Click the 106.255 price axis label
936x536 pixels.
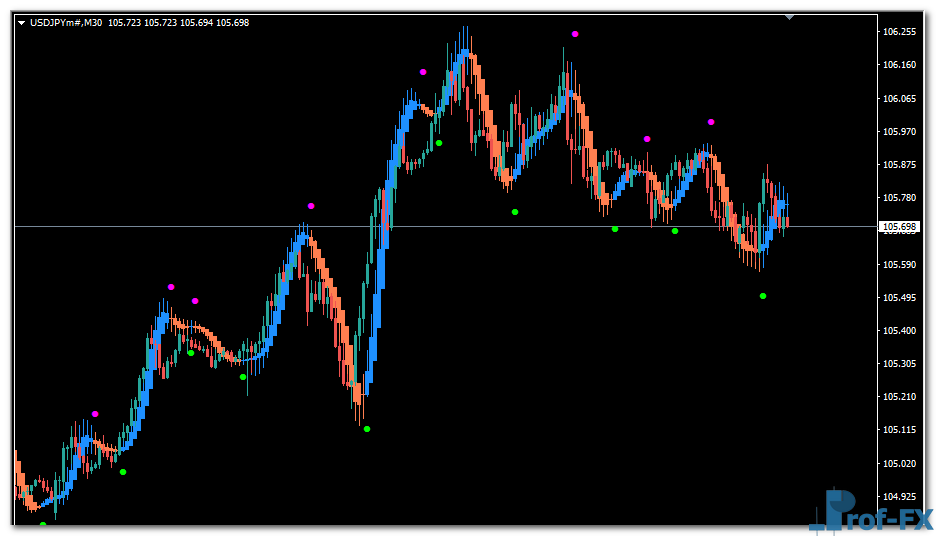(900, 32)
